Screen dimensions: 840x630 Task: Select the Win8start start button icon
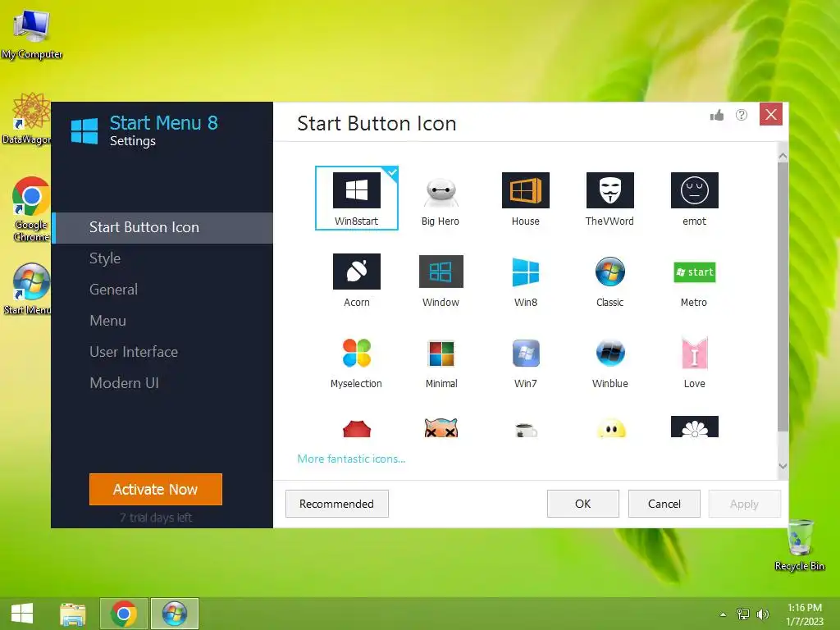coord(356,198)
